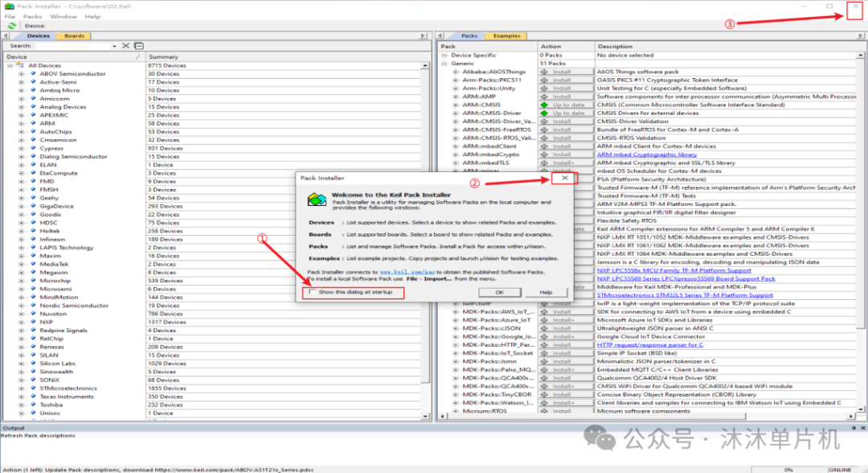Sort by the Device column header

point(73,57)
